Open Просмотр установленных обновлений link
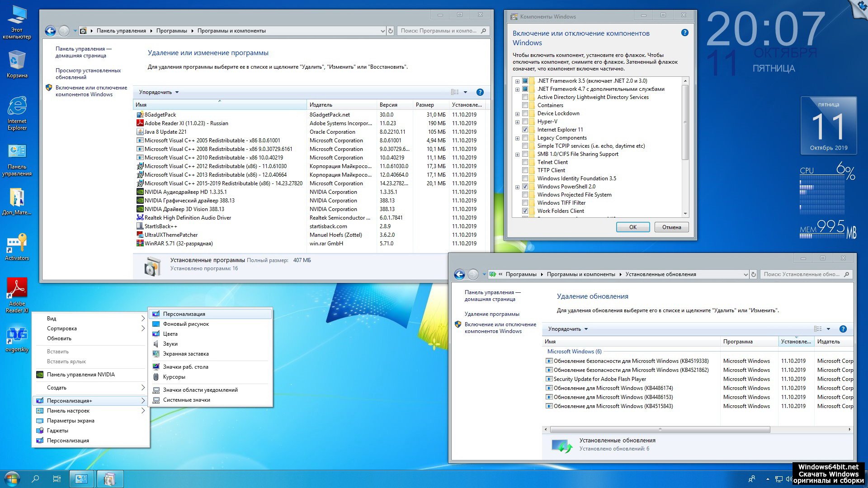This screenshot has width=868, height=488. click(x=88, y=74)
